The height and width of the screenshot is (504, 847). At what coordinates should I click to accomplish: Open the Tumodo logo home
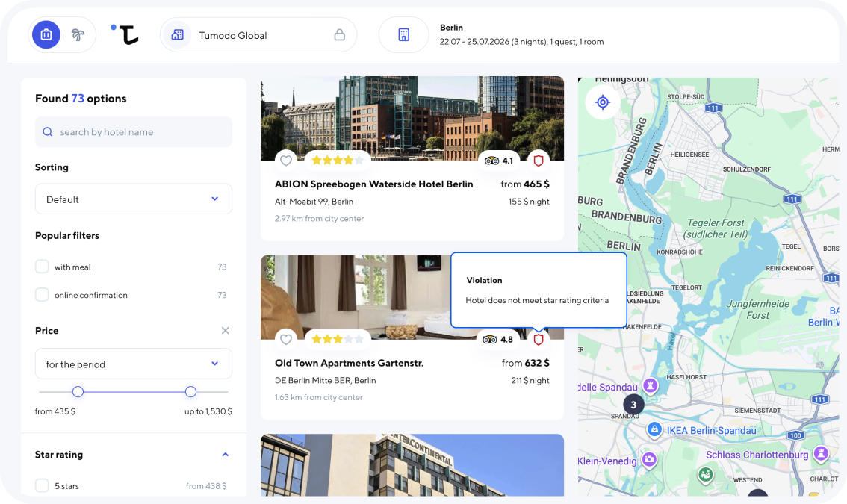click(125, 34)
